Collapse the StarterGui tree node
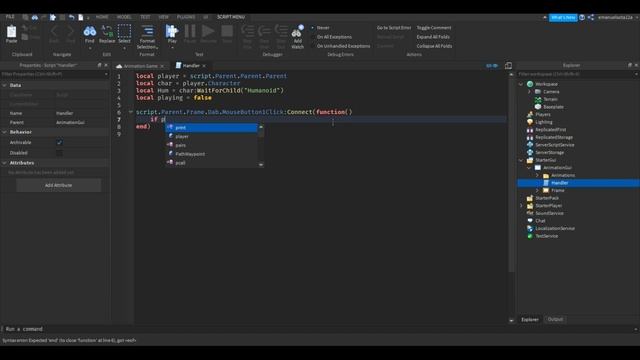This screenshot has width=640, height=360. 521,160
